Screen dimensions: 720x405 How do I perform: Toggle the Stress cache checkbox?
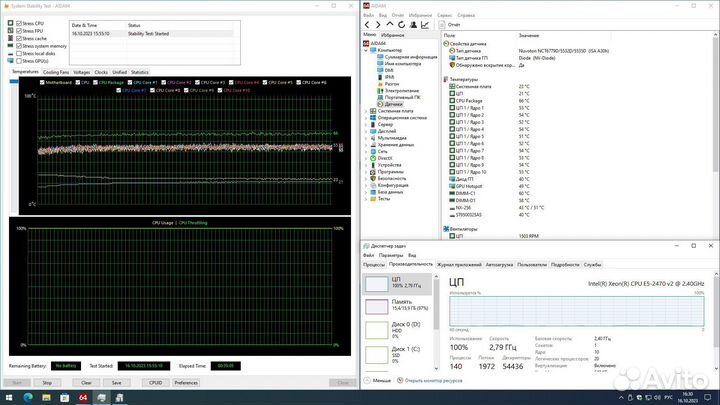[19, 39]
